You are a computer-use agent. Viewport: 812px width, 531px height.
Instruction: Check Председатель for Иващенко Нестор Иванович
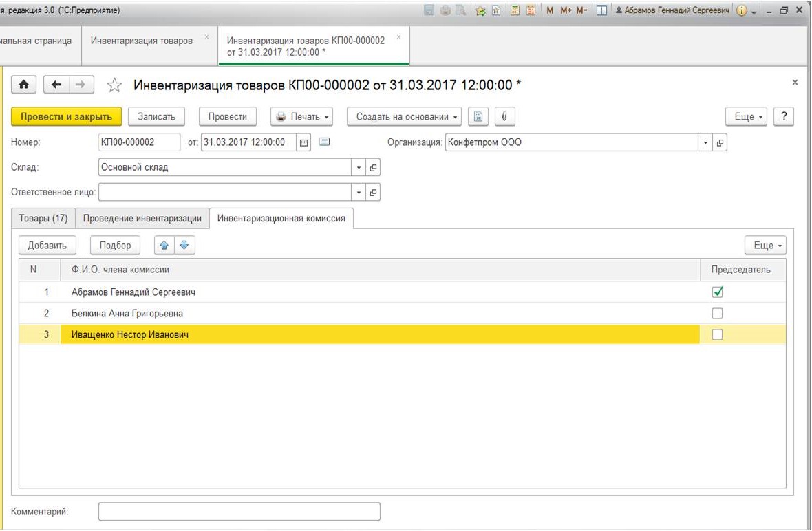[717, 334]
